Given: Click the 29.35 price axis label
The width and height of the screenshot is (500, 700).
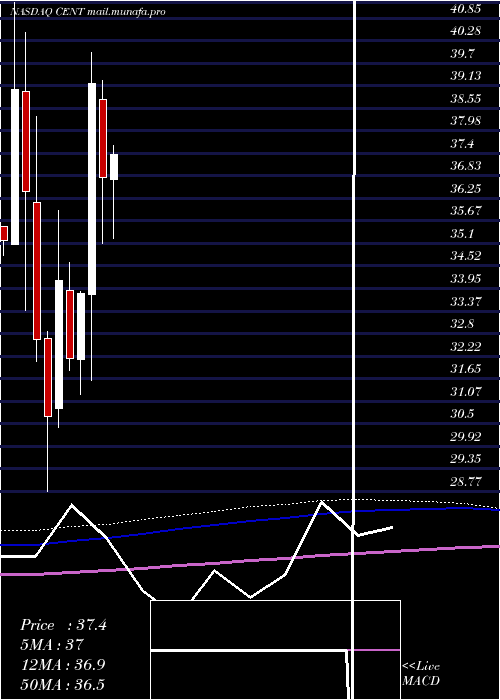Looking at the screenshot, I should [x=466, y=459].
